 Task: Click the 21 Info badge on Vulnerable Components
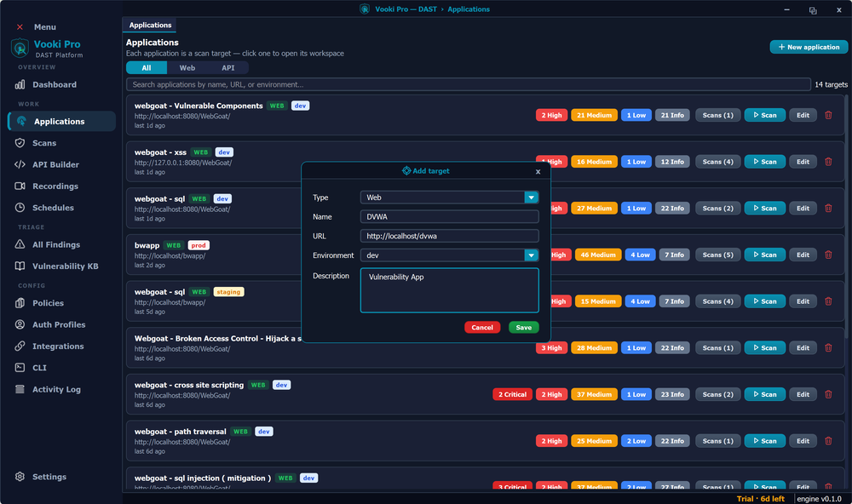[x=672, y=115]
